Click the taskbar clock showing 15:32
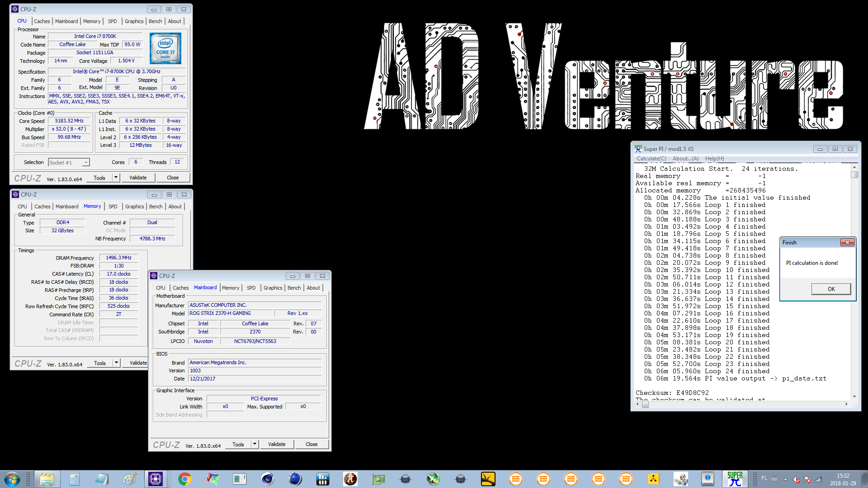This screenshot has height=488, width=868. 843,479
